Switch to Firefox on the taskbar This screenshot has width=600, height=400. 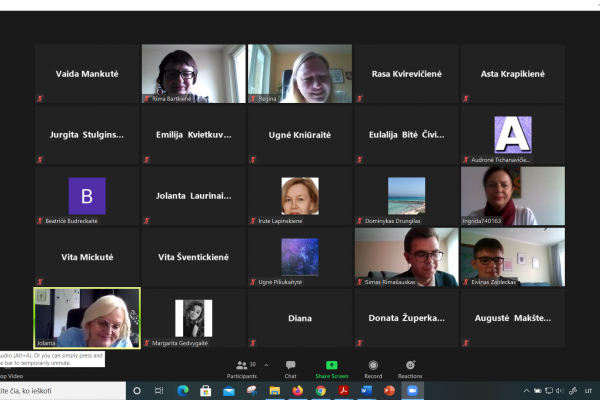click(x=297, y=391)
